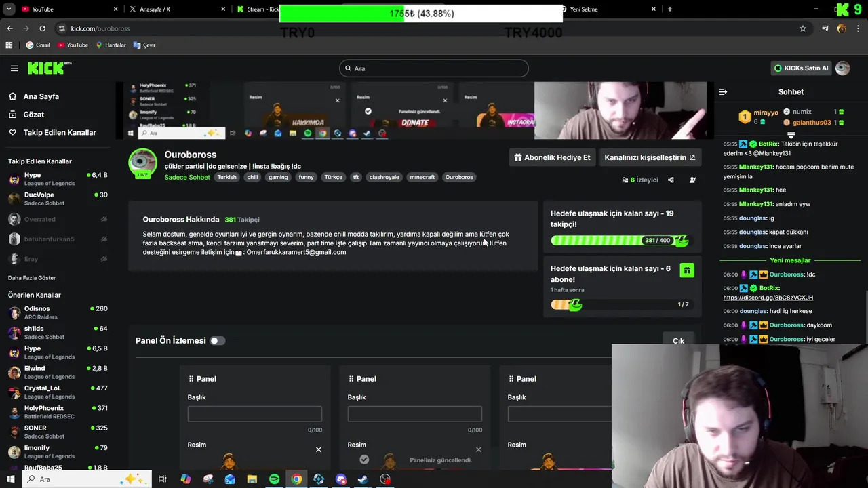Grab the third Panel drag handle
This screenshot has height=488, width=868.
(511, 379)
